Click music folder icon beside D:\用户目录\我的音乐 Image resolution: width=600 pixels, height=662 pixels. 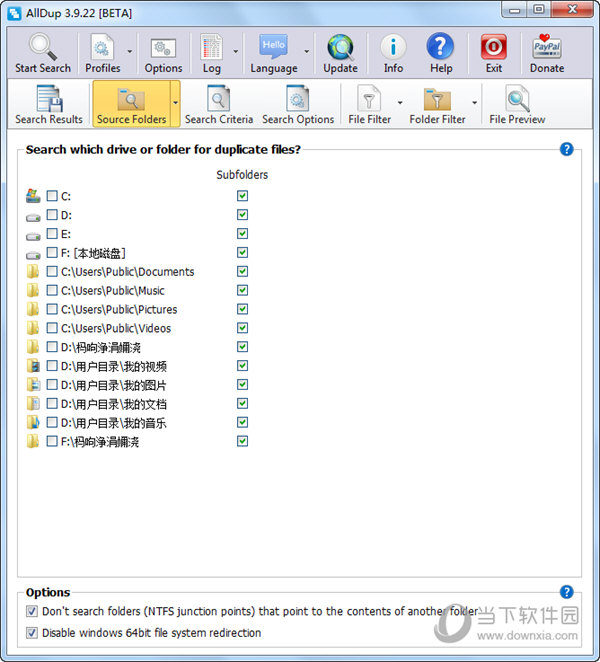click(x=33, y=422)
